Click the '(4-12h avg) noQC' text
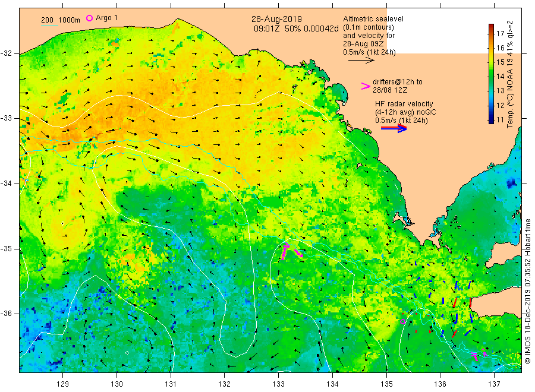Viewport: 535px width, 392px height. 405,112
